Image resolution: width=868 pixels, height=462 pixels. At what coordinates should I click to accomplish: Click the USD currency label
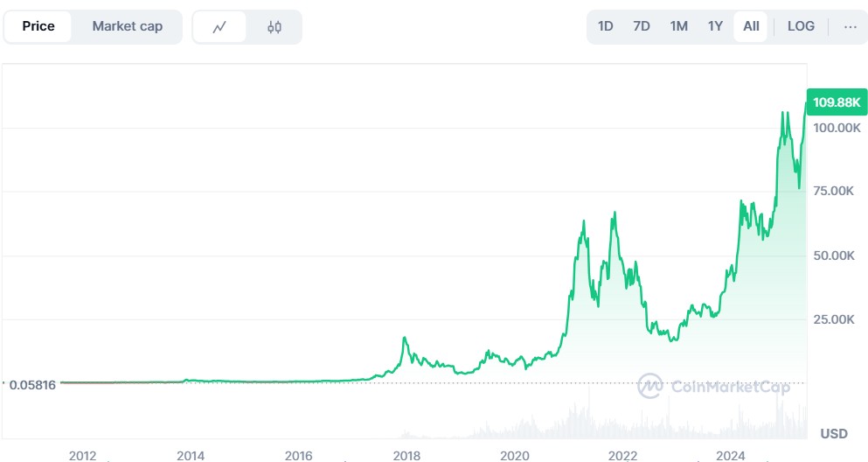pos(833,434)
